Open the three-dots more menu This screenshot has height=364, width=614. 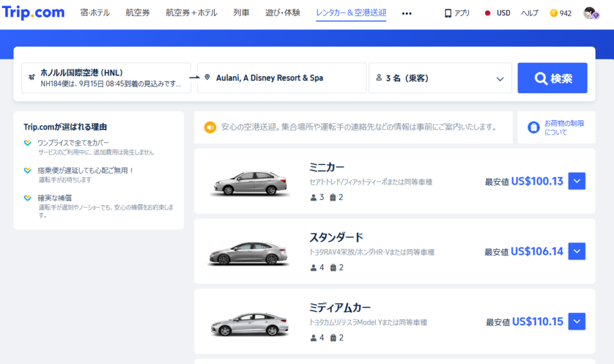click(406, 13)
